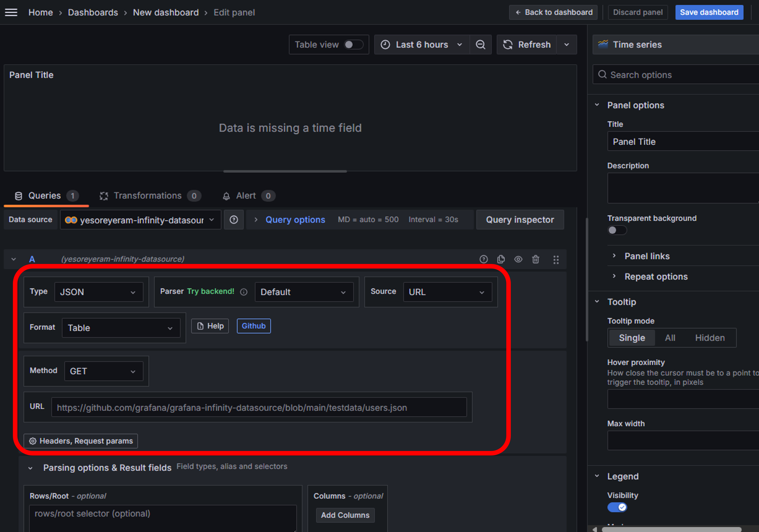Click the panel resize drag bar
The height and width of the screenshot is (532, 759).
pos(285,171)
